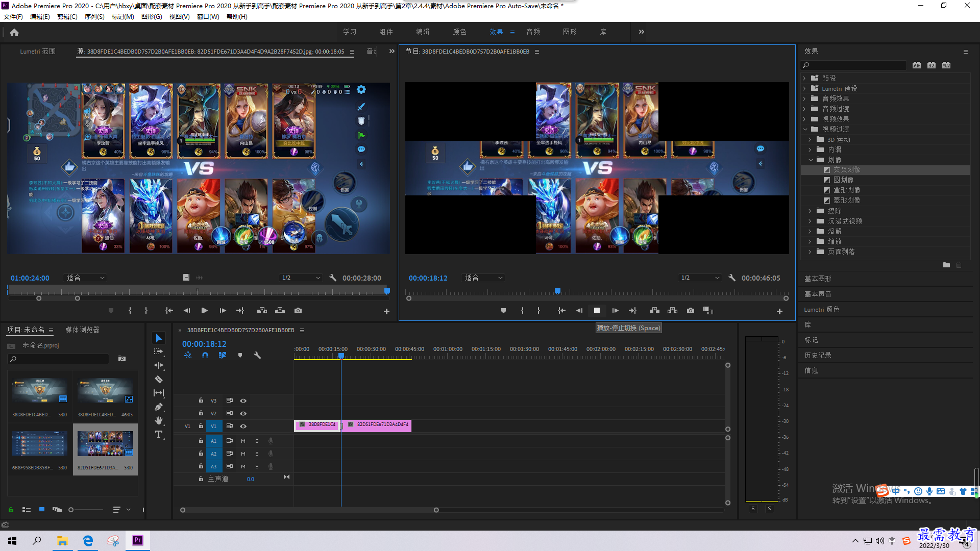Play the clip in Source monitor
The width and height of the screenshot is (980, 551).
click(205, 311)
